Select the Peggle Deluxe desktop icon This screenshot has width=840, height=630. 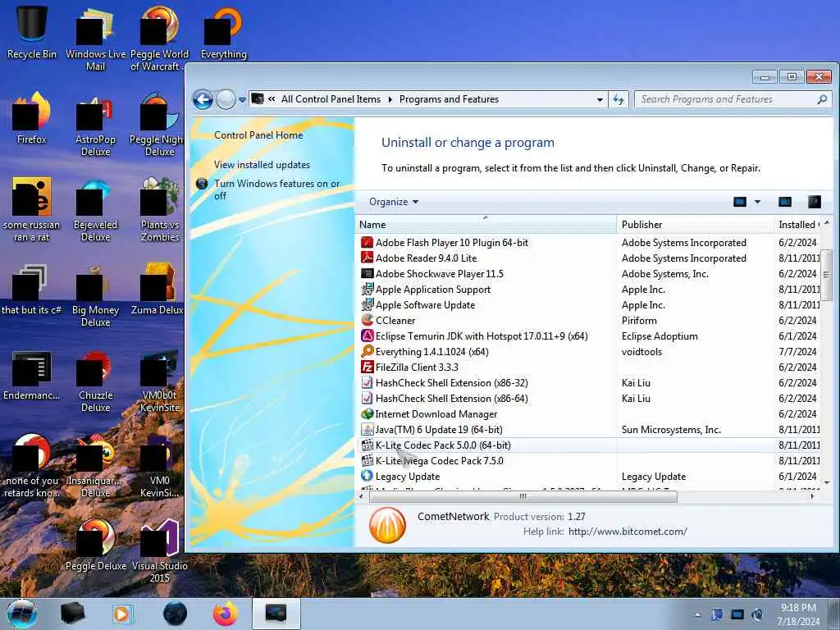(x=96, y=546)
